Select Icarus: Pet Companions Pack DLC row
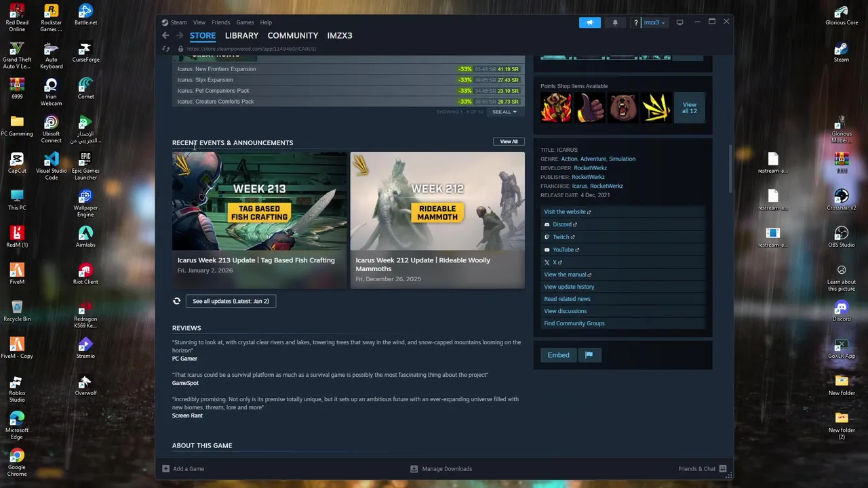Screen dimensions: 868x488 [348, 91]
